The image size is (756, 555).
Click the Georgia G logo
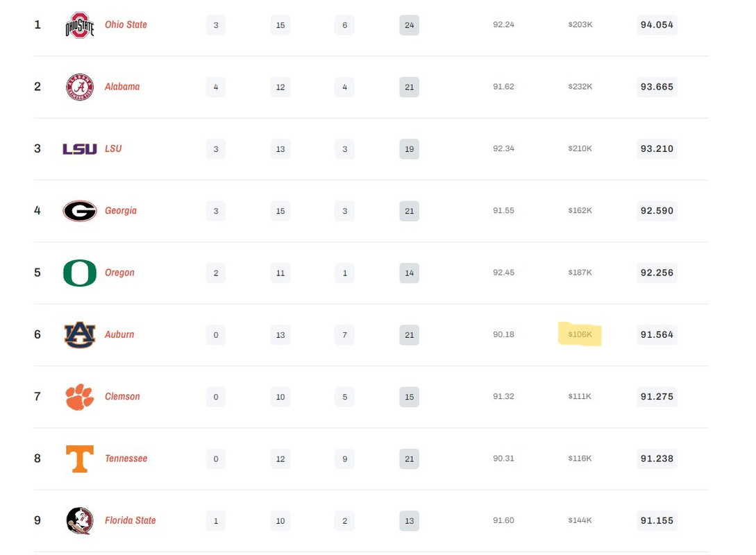(79, 211)
